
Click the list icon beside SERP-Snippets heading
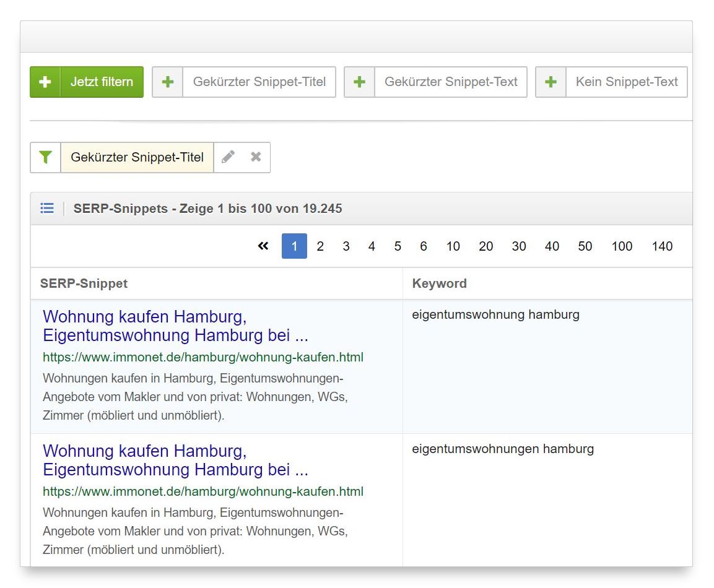(x=47, y=209)
